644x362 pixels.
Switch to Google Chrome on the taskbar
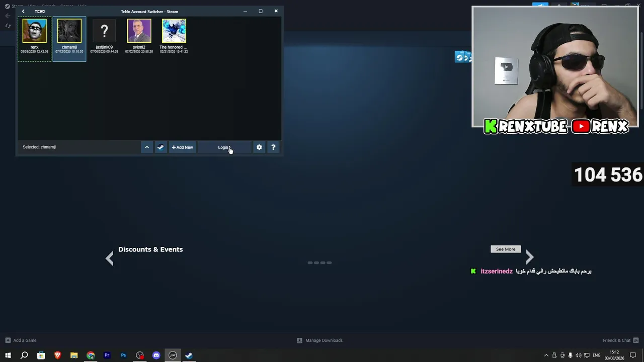pos(91,355)
